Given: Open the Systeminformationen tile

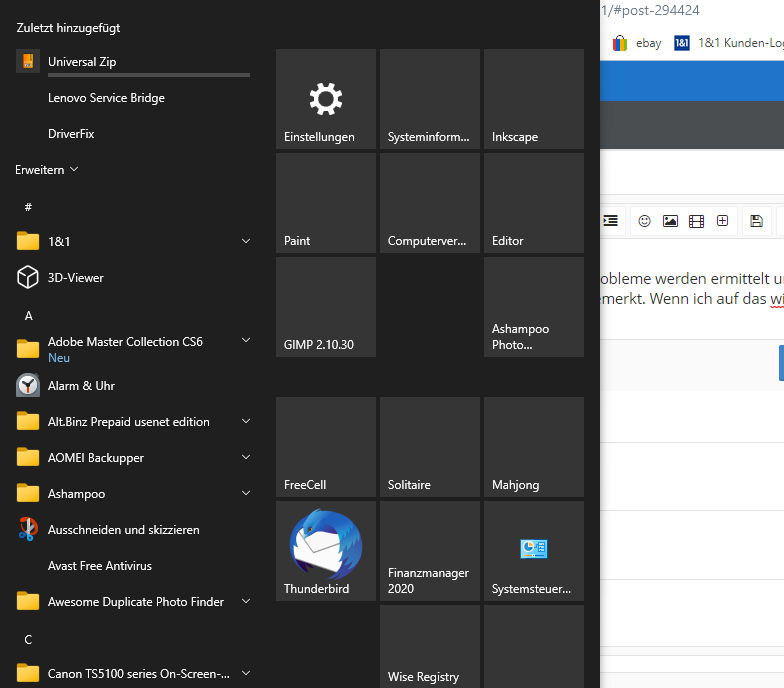Looking at the screenshot, I should (430, 99).
